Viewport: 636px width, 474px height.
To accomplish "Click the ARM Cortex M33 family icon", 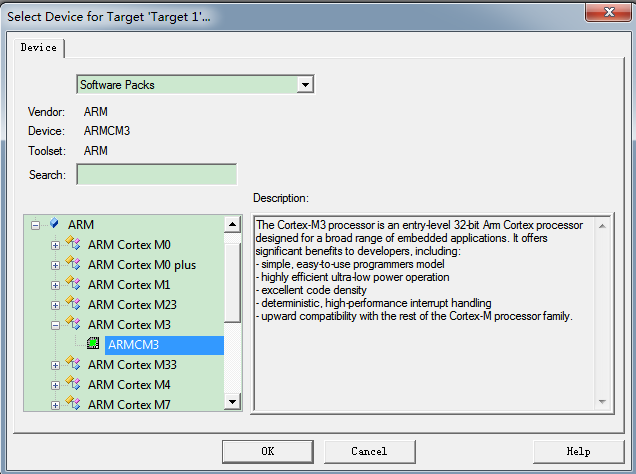I will click(73, 365).
